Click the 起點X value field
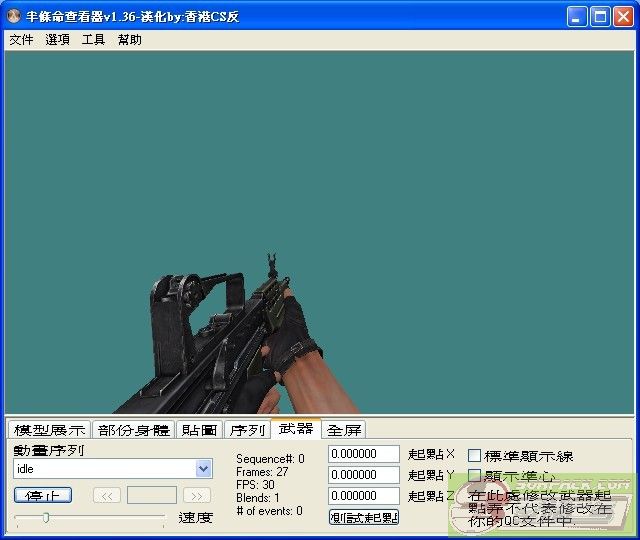Screen dimensions: 640x540 [364, 454]
